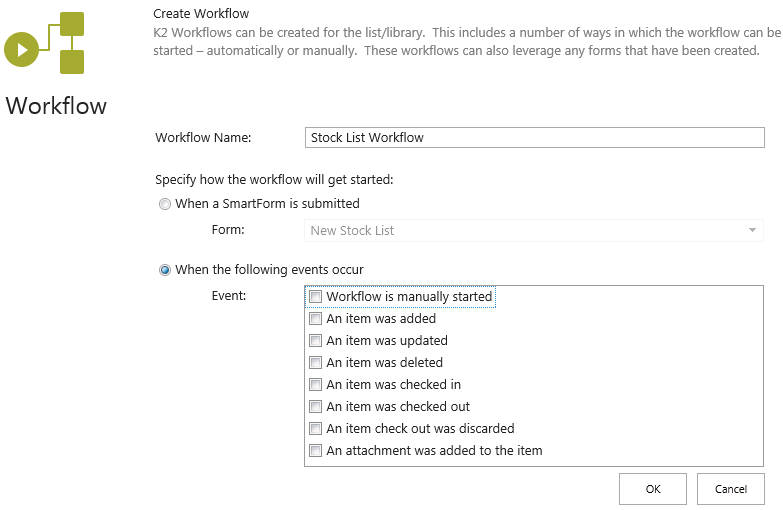This screenshot has height=510, width=783.
Task: Enable the "An item was added" event
Action: pyautogui.click(x=316, y=319)
